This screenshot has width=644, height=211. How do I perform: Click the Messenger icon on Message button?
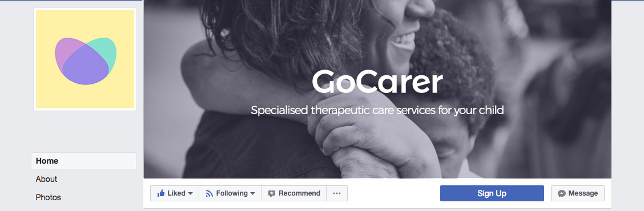561,193
